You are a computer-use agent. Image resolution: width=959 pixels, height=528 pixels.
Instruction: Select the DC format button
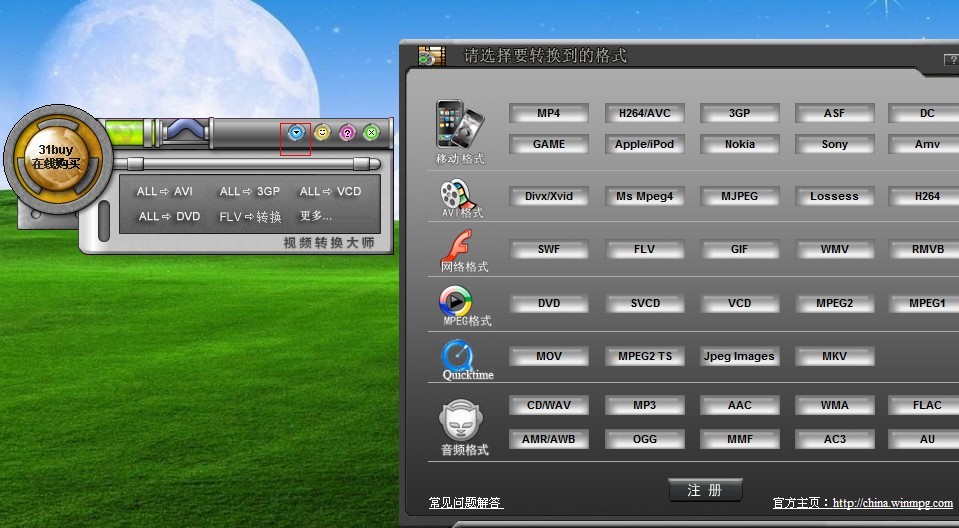925,113
